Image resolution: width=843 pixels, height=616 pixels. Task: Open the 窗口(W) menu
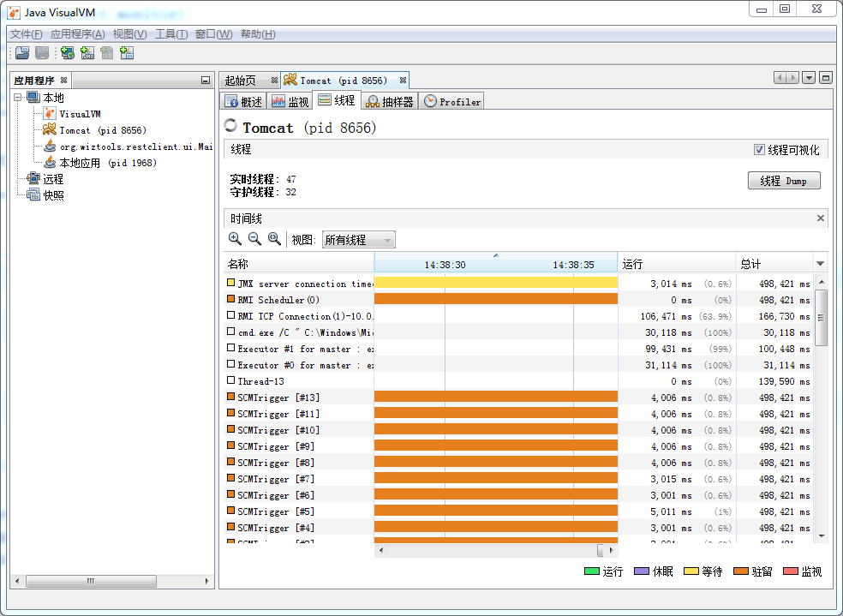click(x=213, y=34)
